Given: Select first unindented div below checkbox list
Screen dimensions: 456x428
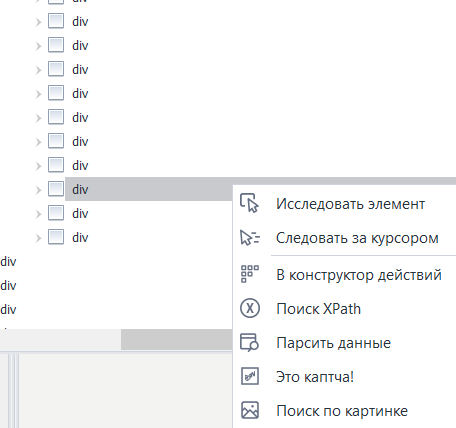Looking at the screenshot, I should click(8, 262).
